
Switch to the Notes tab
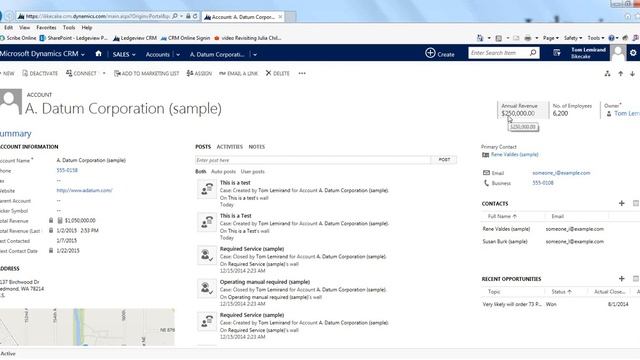(257, 147)
